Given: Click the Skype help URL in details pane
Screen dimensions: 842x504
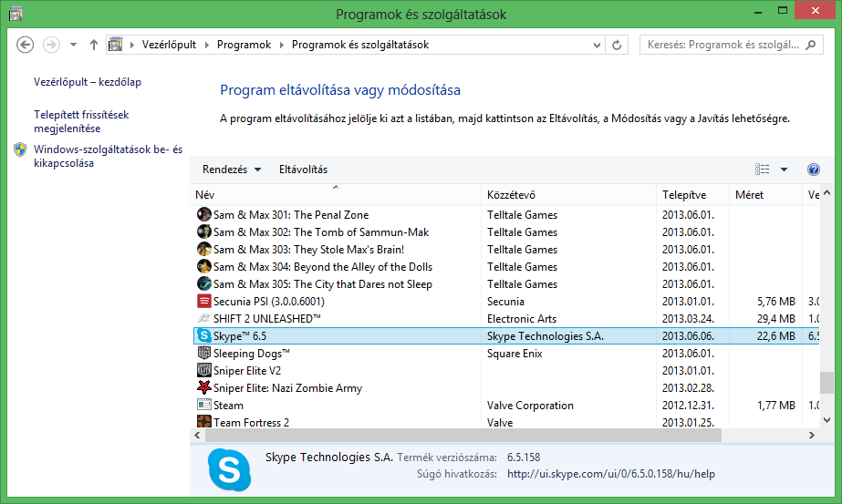Looking at the screenshot, I should pyautogui.click(x=611, y=474).
